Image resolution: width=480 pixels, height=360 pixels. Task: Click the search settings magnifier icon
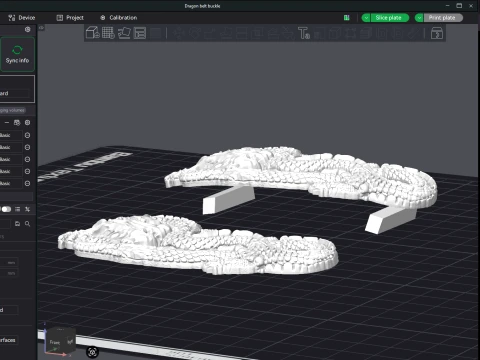coord(27,224)
